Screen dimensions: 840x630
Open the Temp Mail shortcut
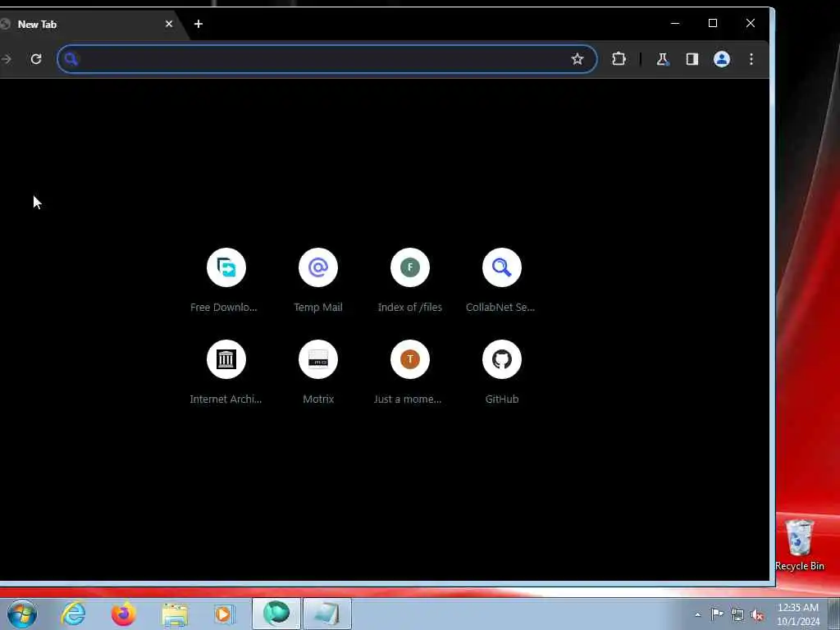[x=318, y=281]
